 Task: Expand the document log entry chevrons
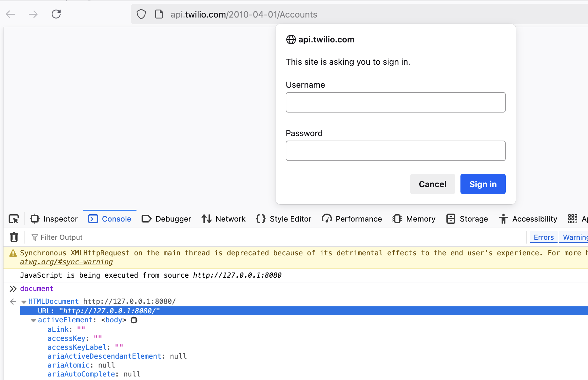pyautogui.click(x=13, y=289)
